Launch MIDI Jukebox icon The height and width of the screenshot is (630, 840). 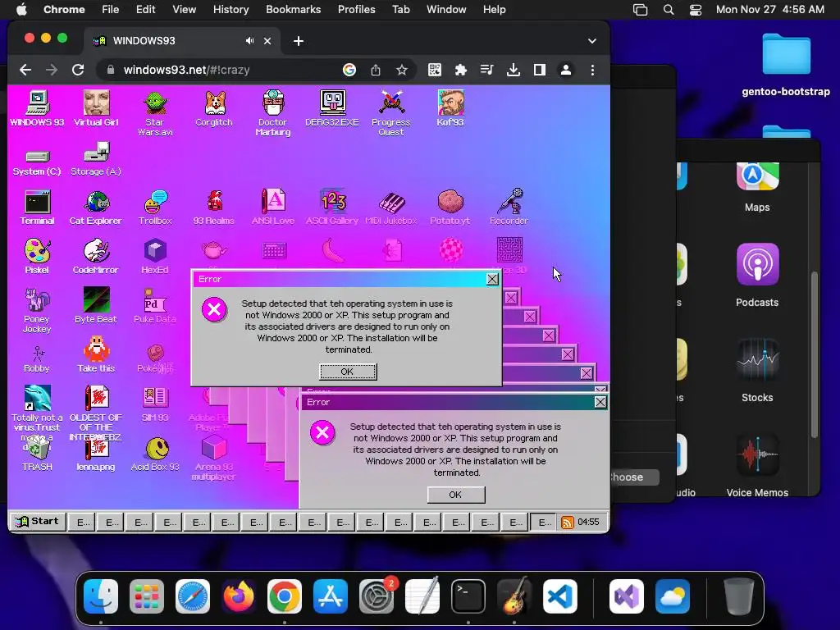(391, 208)
